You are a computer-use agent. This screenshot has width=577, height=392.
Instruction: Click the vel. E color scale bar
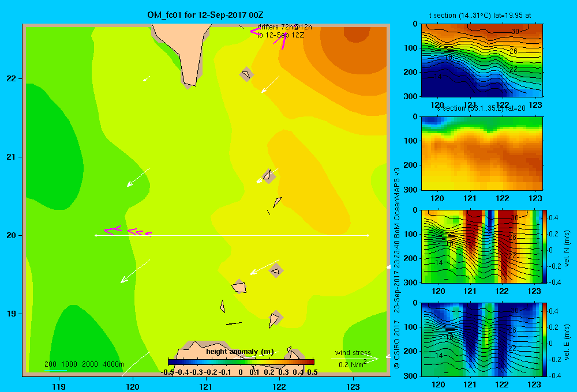[x=545, y=340]
